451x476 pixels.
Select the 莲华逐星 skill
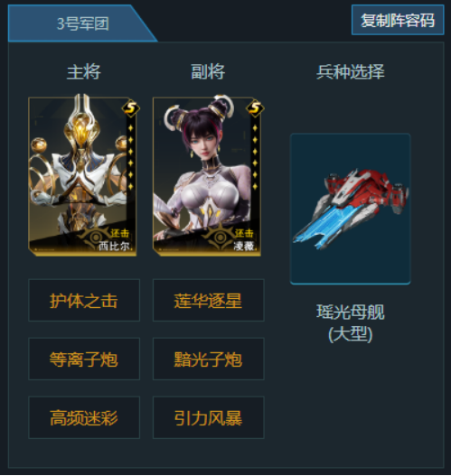(209, 300)
